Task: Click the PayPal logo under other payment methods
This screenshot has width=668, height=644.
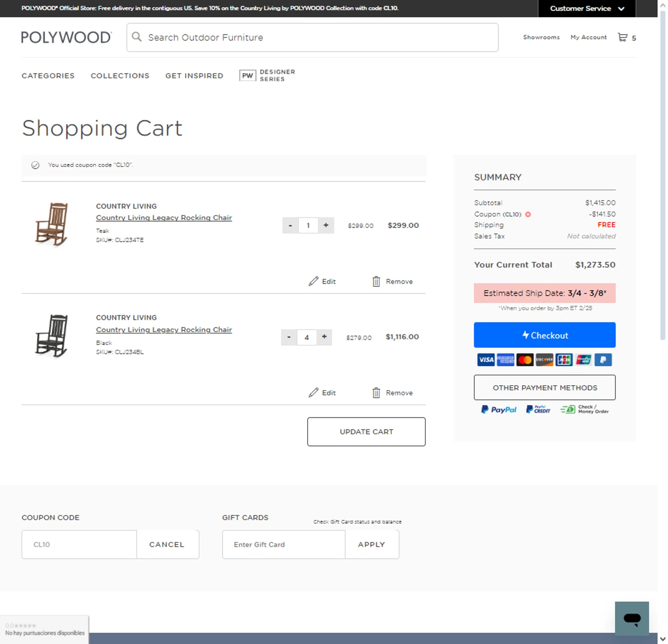Action: point(498,409)
